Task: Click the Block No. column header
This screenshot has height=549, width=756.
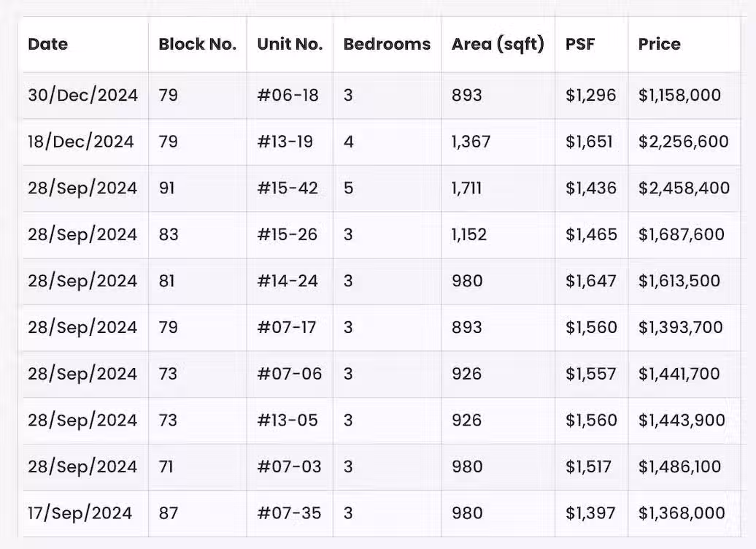Action: click(197, 45)
